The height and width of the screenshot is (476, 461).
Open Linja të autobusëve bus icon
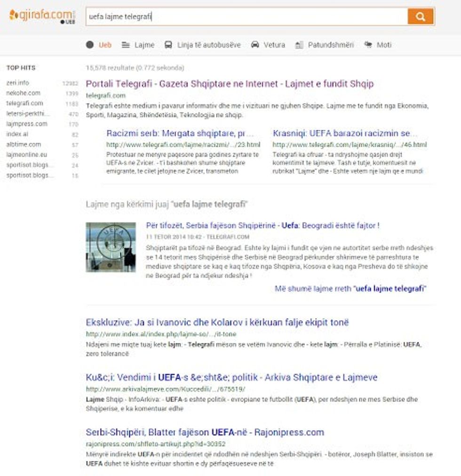click(x=168, y=45)
